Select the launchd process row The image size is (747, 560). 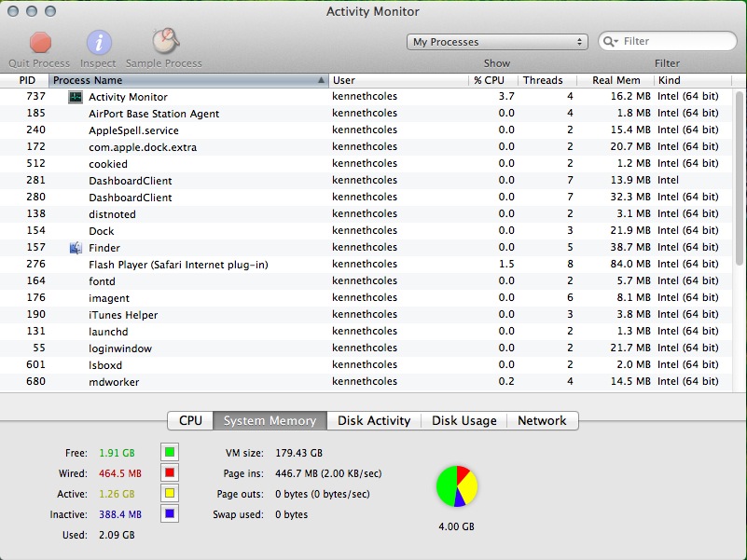coord(366,332)
